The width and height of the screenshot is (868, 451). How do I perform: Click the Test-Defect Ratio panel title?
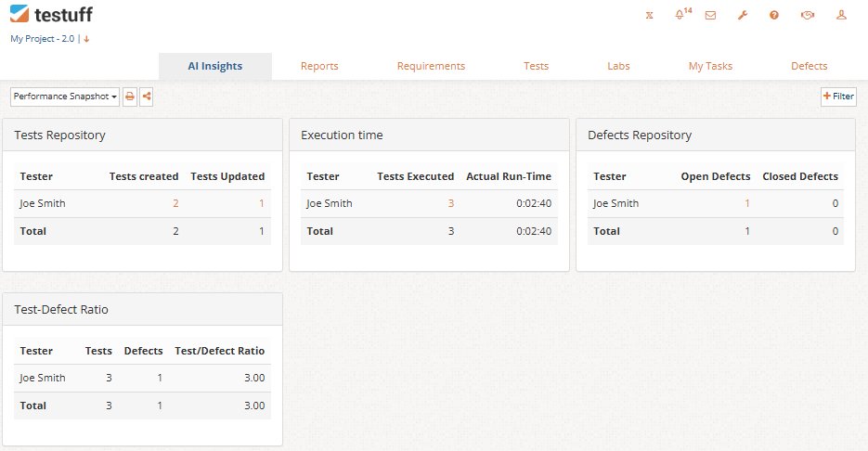point(61,309)
